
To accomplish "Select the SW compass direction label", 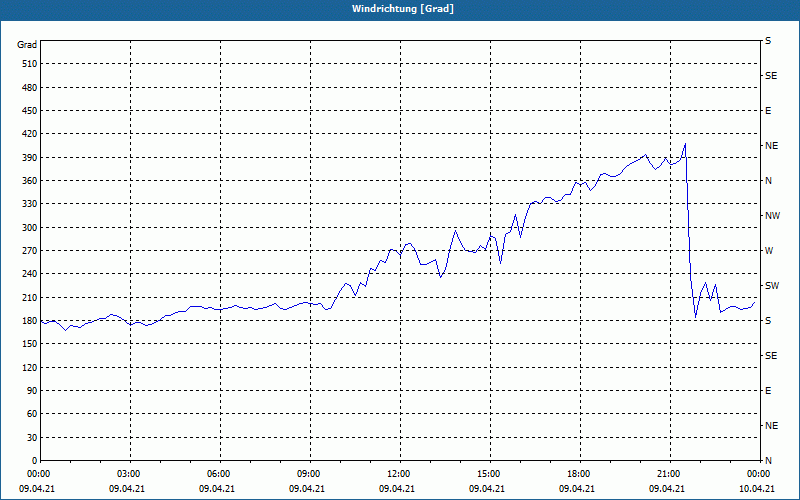I will click(x=772, y=286).
